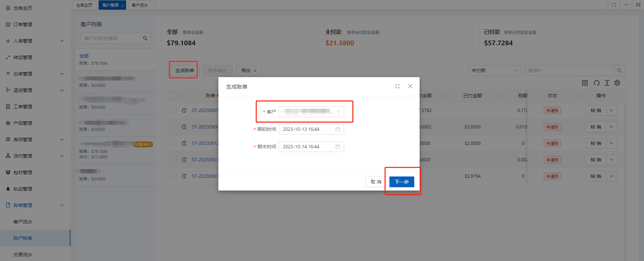Click the 生成账单 button
The height and width of the screenshot is (261, 644).
coord(184,70)
